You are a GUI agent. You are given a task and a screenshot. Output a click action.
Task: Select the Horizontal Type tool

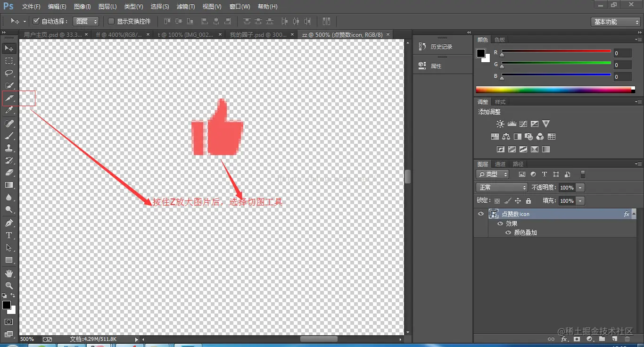[x=9, y=235]
